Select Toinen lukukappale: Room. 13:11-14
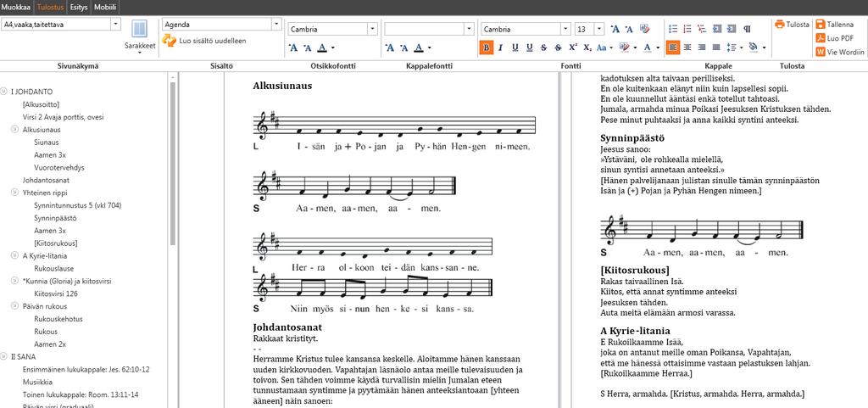This screenshot has height=408, width=868. click(81, 394)
